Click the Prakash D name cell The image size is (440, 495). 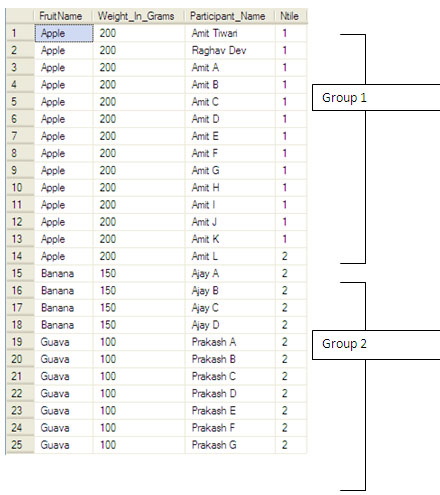pos(230,394)
